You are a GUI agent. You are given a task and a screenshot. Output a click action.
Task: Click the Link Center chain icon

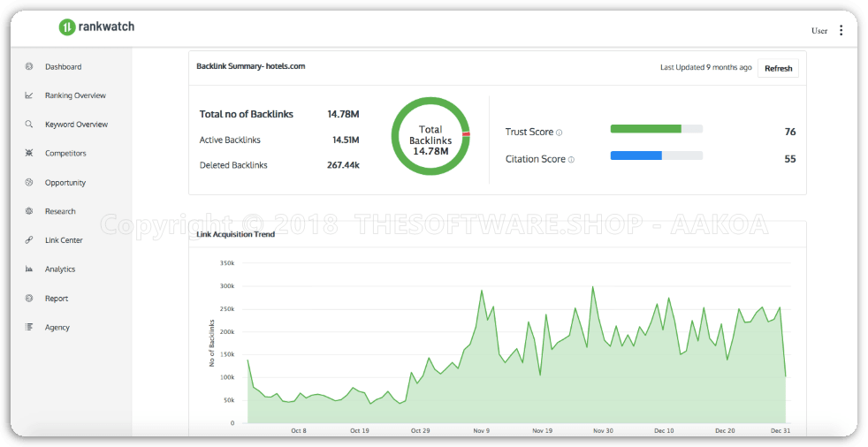click(x=29, y=240)
